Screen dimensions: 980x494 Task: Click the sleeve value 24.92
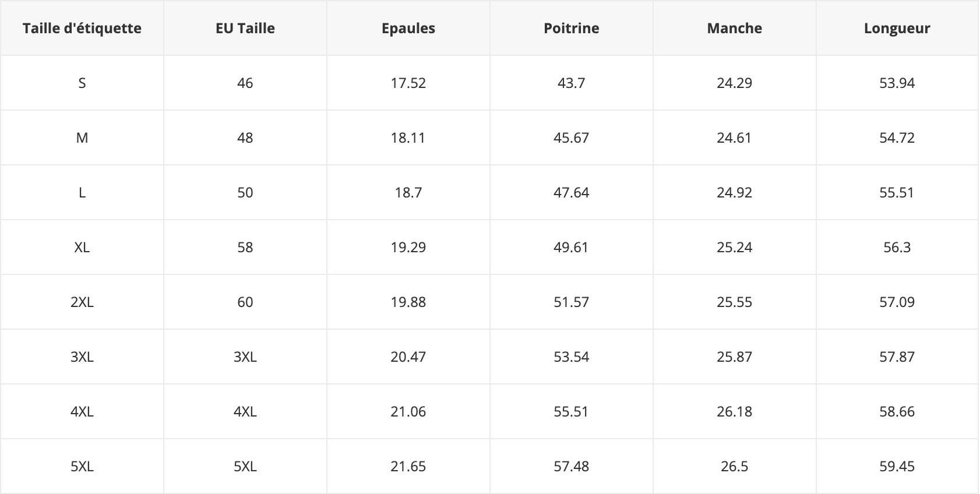click(x=735, y=192)
